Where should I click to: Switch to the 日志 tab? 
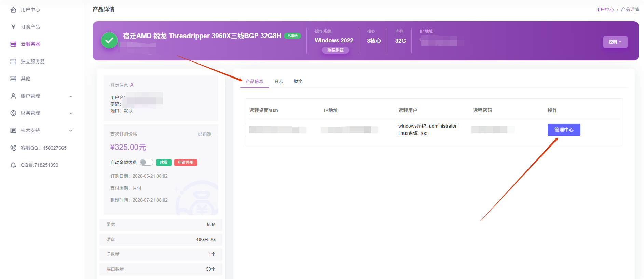[x=279, y=81]
